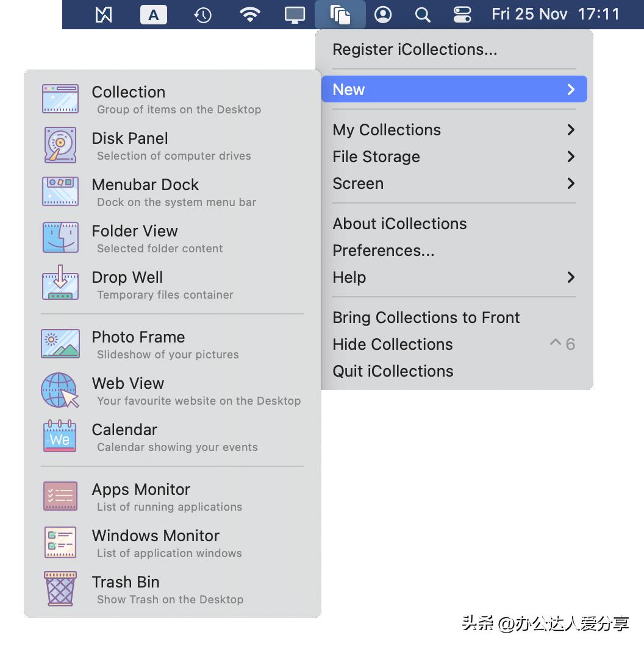This screenshot has height=646, width=644.
Task: Click the Folder View Finder-face icon
Action: tap(60, 237)
